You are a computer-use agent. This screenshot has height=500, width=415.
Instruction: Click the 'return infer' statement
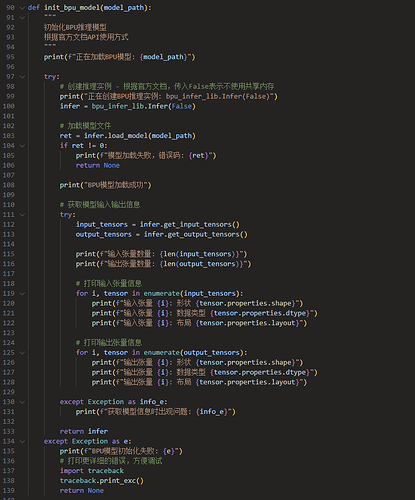pyautogui.click(x=84, y=431)
